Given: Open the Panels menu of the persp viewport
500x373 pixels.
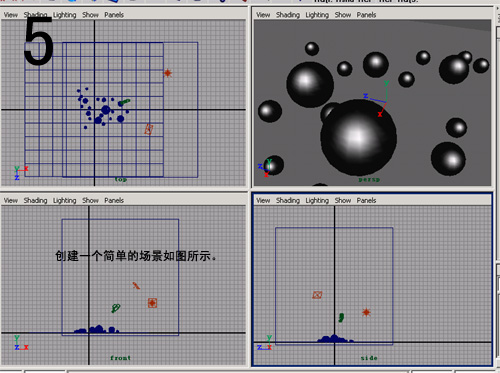Looking at the screenshot, I should tap(366, 15).
